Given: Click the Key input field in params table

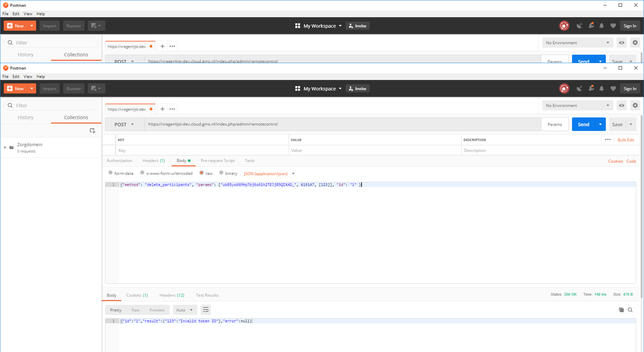Looking at the screenshot, I should click(202, 151).
